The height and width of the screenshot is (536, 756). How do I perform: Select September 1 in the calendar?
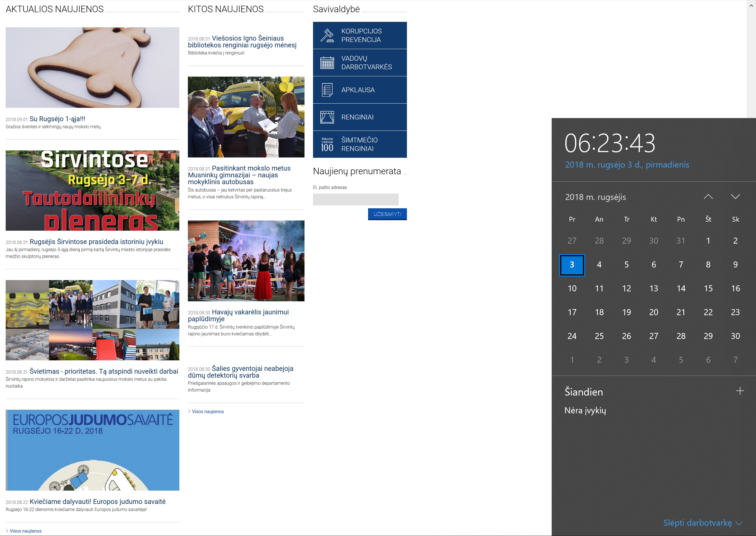click(708, 241)
